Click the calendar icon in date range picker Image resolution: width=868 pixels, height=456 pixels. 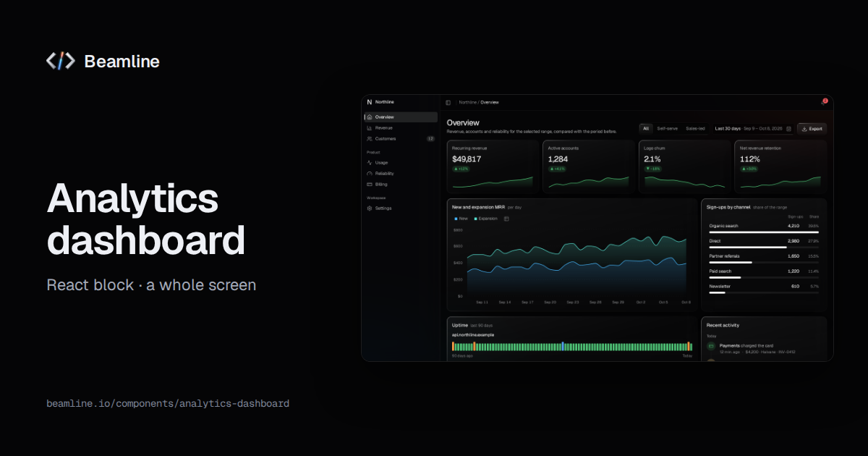(x=788, y=129)
